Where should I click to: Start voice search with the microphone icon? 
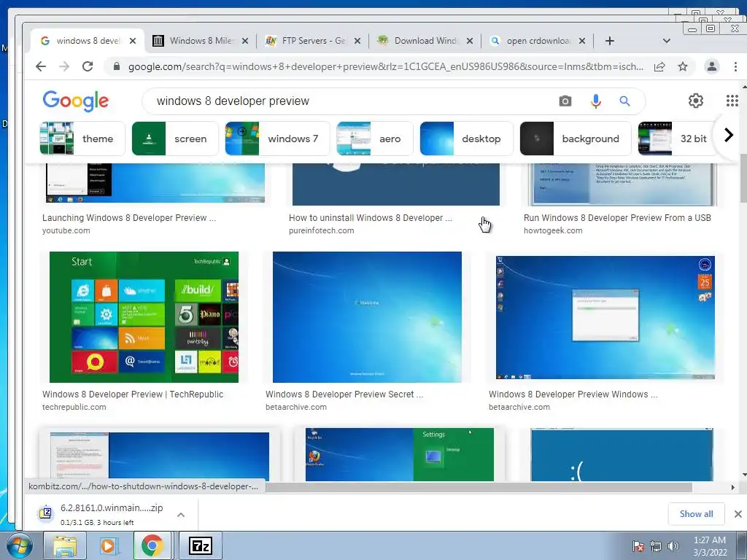595,101
